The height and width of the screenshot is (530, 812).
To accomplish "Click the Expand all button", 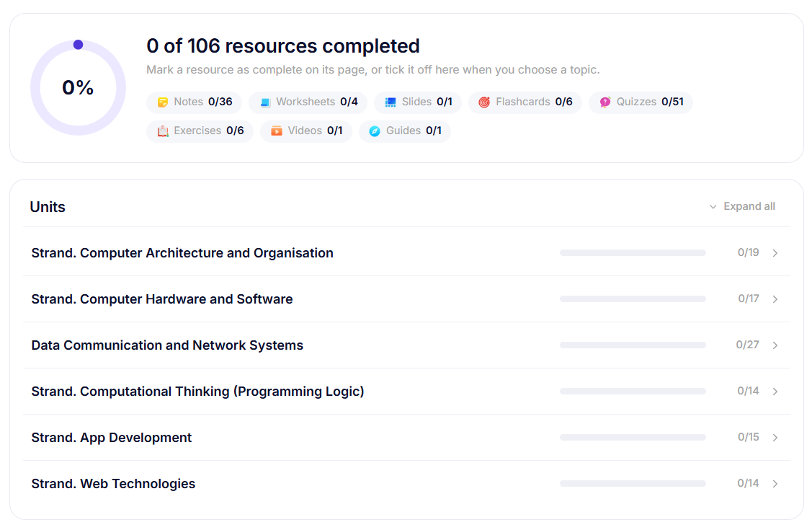I will click(743, 206).
